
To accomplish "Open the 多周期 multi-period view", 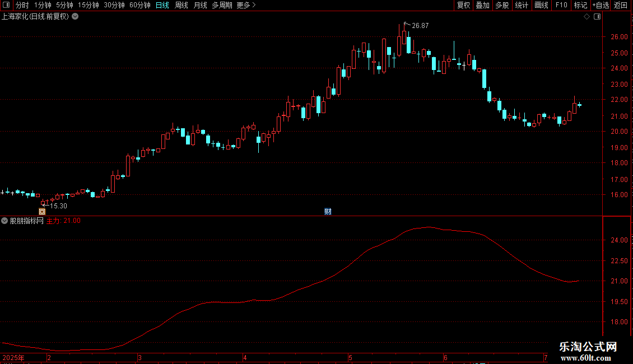I will click(222, 5).
